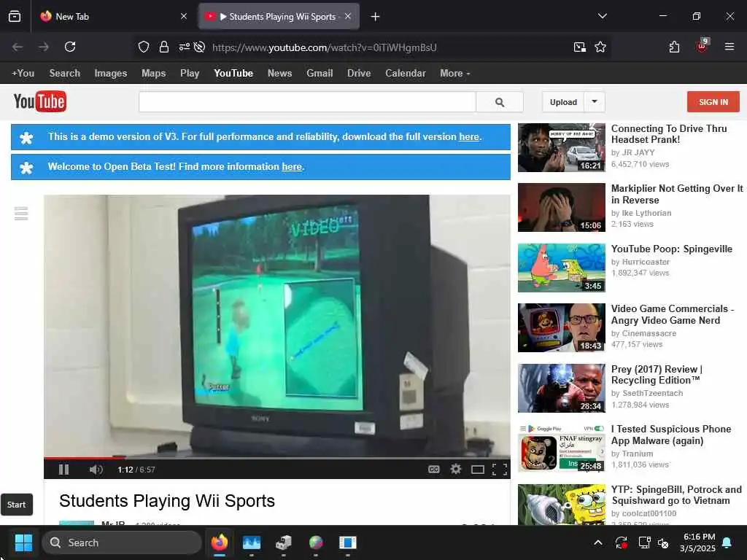This screenshot has width=747, height=560.
Task: Bookmark this page with star icon
Action: tap(600, 47)
